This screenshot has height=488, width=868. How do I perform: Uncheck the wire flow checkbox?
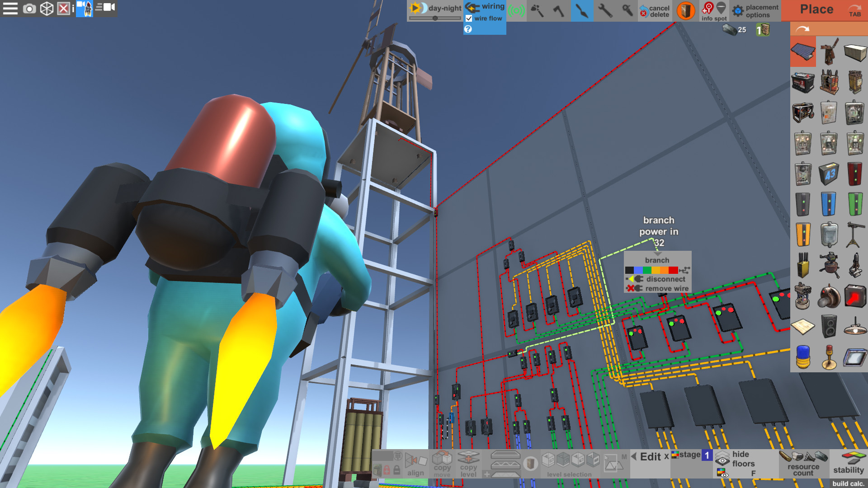pyautogui.click(x=468, y=19)
